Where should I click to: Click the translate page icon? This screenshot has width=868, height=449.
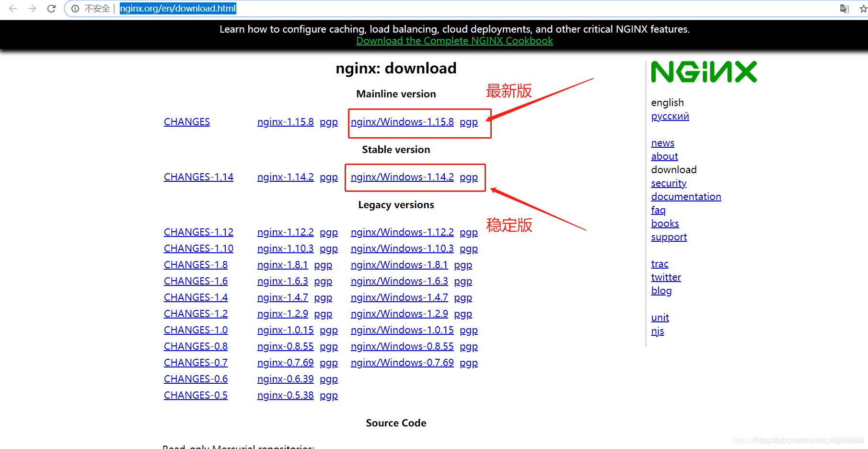pyautogui.click(x=844, y=9)
